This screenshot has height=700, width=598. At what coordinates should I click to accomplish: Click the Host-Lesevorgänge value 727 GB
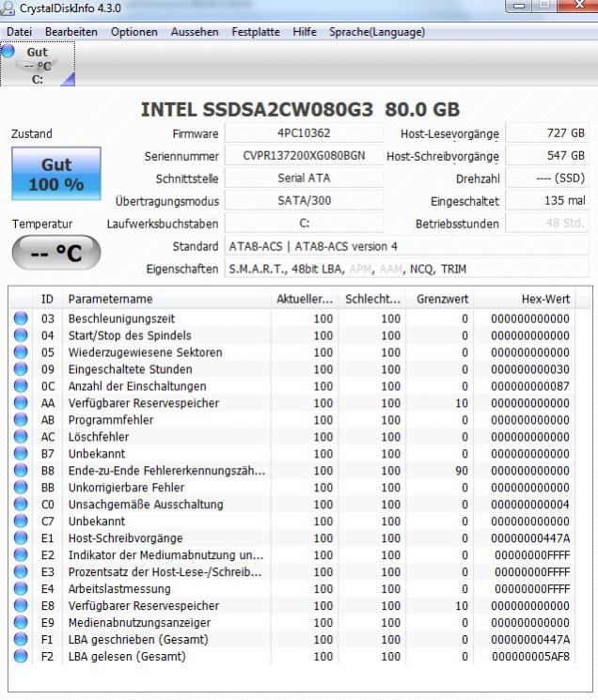(547, 133)
